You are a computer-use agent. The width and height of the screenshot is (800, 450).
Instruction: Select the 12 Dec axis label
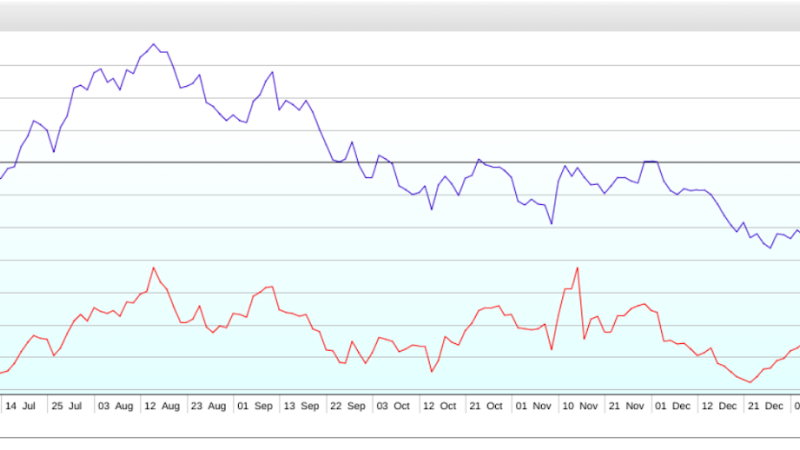[x=719, y=407]
